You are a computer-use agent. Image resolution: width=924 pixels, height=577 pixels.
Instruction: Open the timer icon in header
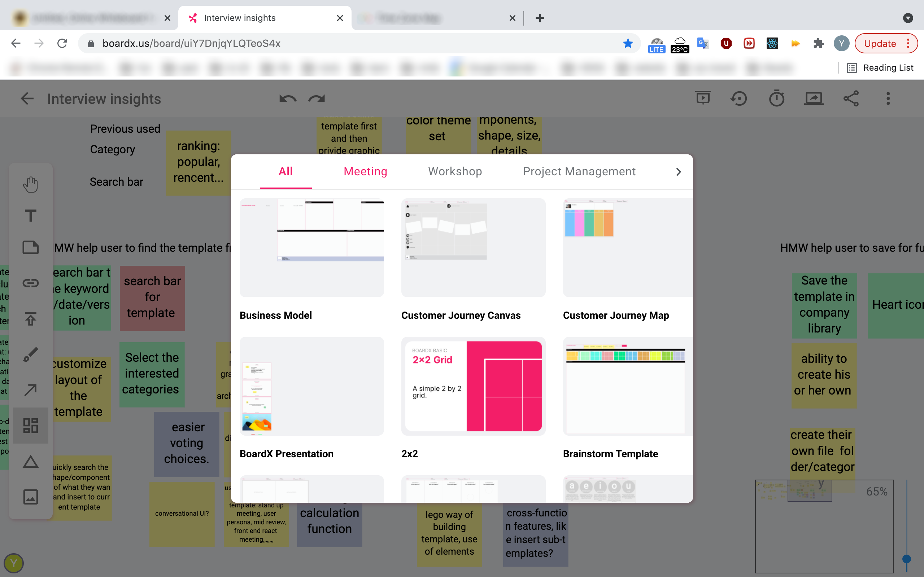776,98
